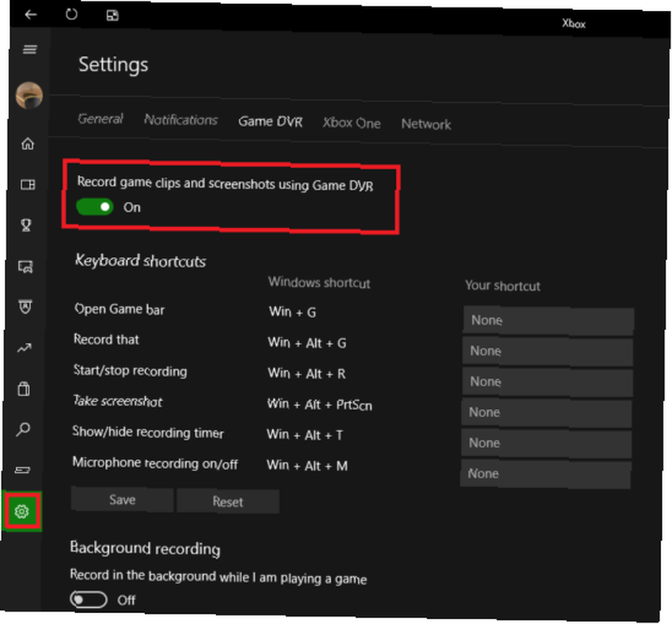Screen dimensions: 672x624
Task: Reset the keyboard shortcuts
Action: tap(228, 502)
